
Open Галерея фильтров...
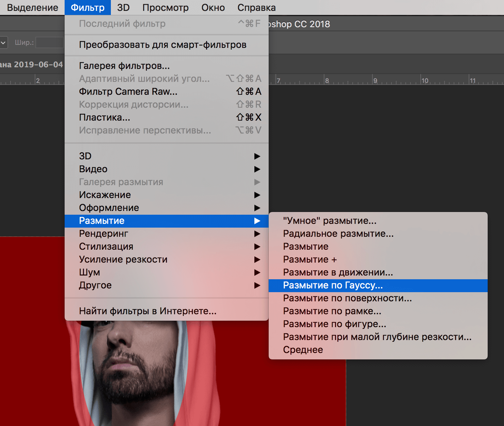(167, 66)
